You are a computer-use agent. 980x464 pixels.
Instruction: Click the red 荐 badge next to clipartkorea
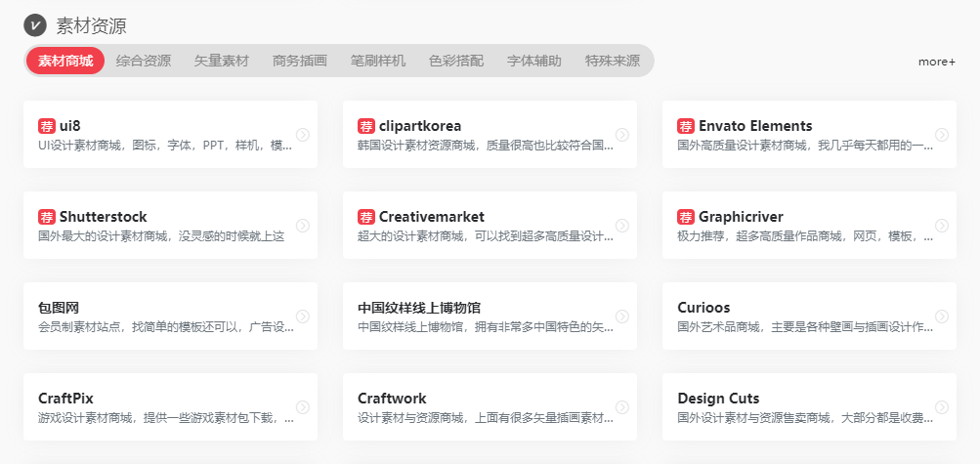[x=366, y=126]
